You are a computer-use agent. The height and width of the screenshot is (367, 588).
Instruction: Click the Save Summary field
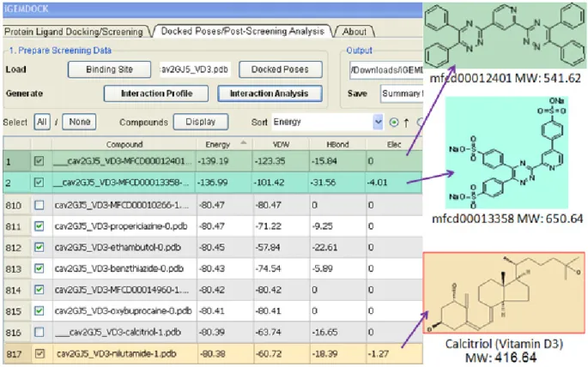coord(402,93)
